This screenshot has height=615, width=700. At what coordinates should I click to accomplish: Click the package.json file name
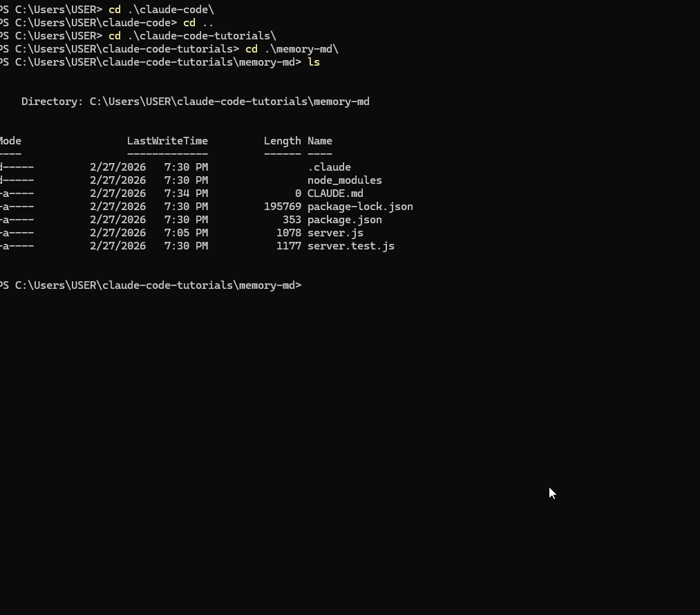pos(344,220)
